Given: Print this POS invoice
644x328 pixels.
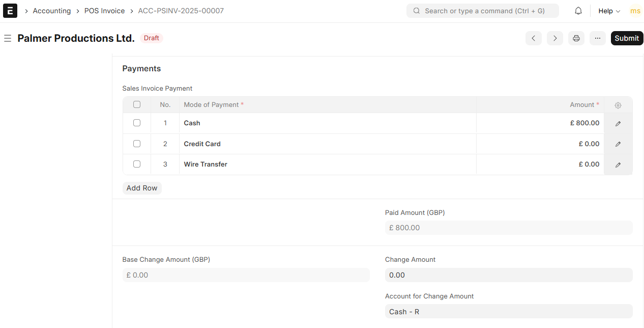Looking at the screenshot, I should pos(576,38).
